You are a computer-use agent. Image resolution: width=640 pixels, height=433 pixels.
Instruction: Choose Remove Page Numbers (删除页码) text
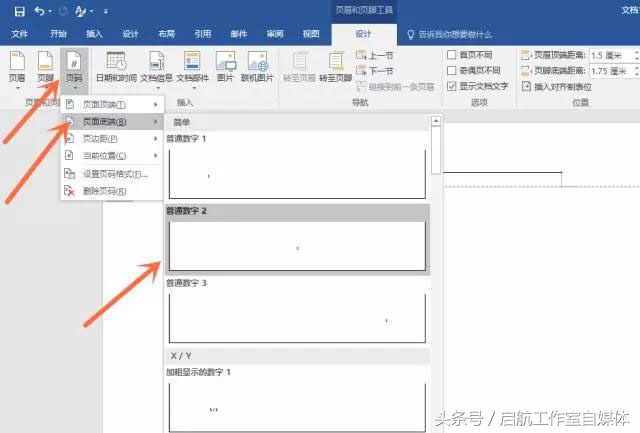104,191
